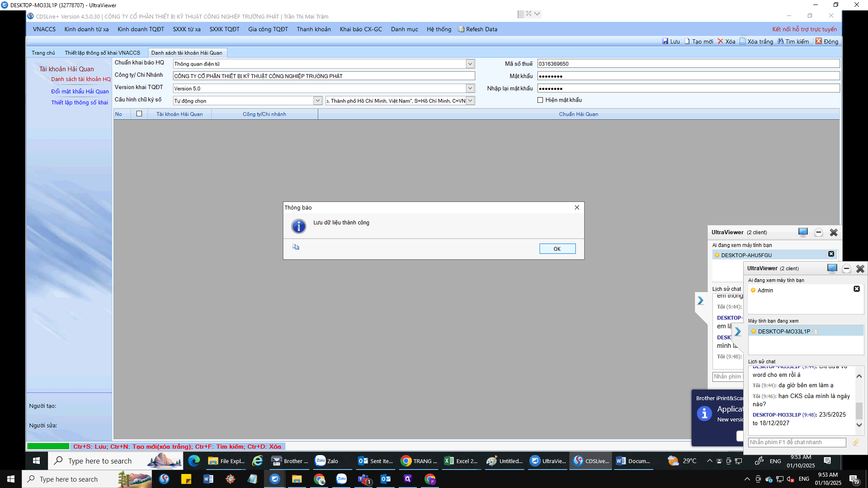The image size is (868, 488).
Task: Open the Đổi mật khẩu Hải Quan link
Action: pos(80,91)
